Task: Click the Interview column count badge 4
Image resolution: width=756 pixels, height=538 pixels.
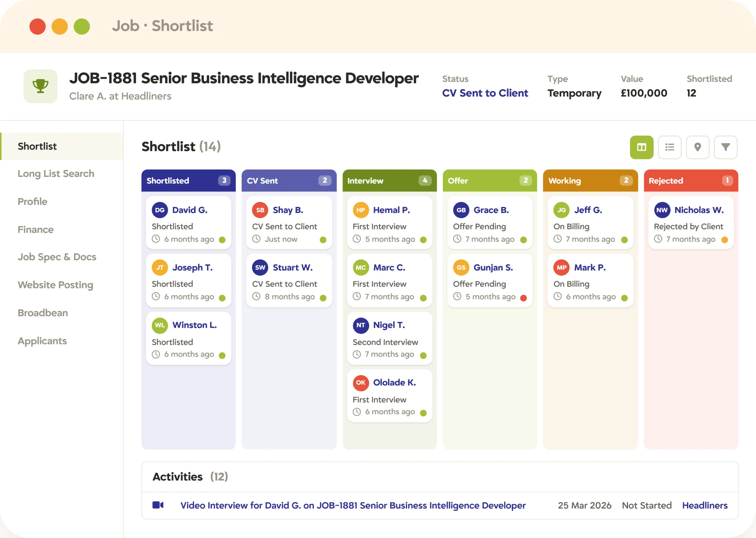Action: pyautogui.click(x=425, y=180)
